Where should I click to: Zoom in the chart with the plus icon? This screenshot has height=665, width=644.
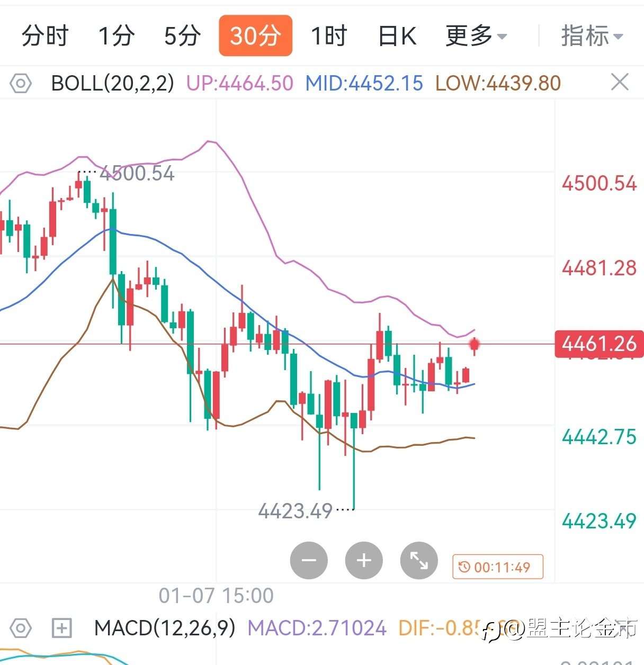coord(364,560)
